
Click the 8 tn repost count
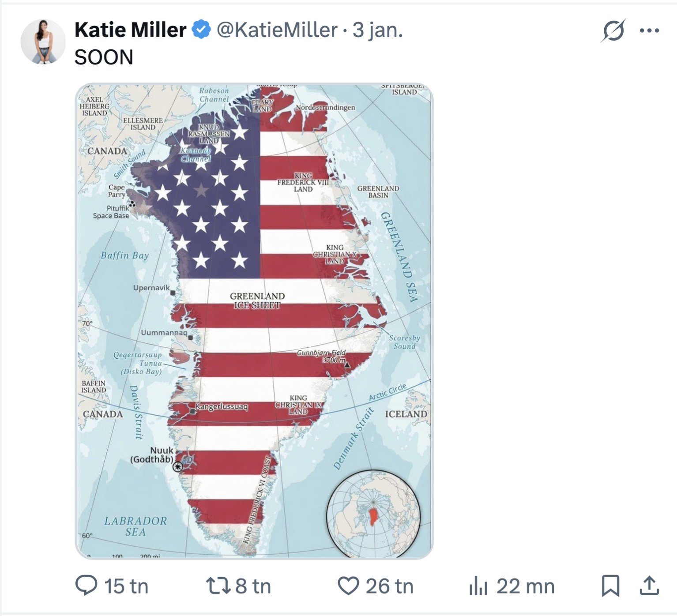point(253,586)
